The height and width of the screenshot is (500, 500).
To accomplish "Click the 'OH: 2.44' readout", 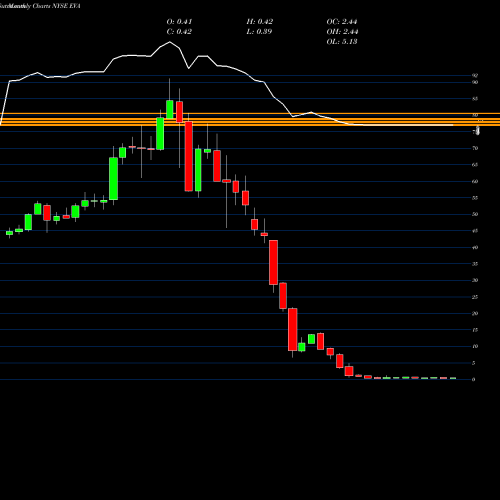I will (x=342, y=32).
